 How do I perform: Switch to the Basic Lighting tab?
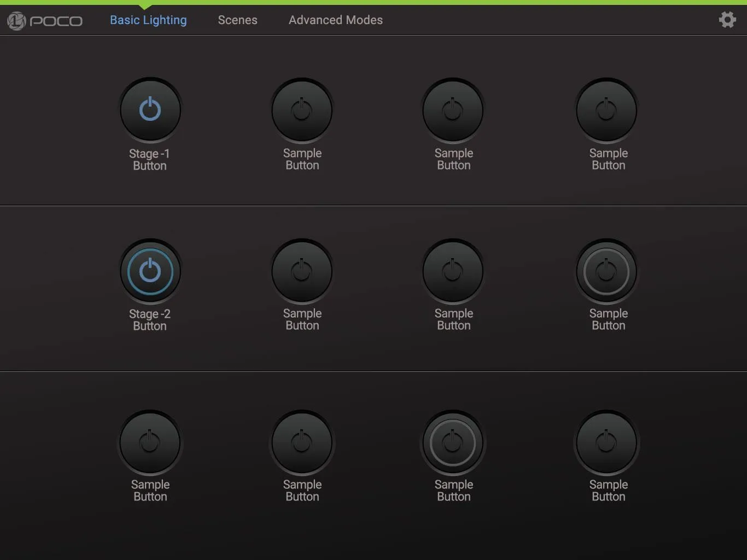click(x=148, y=20)
